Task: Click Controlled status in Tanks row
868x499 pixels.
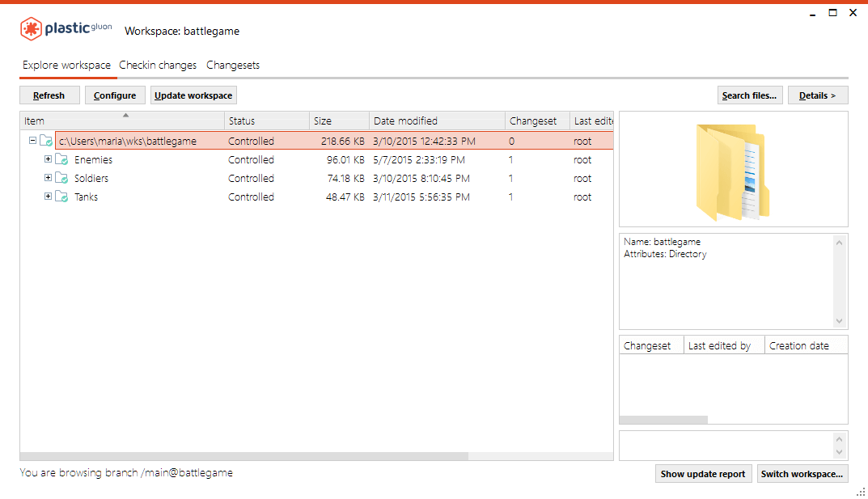Action: 251,197
